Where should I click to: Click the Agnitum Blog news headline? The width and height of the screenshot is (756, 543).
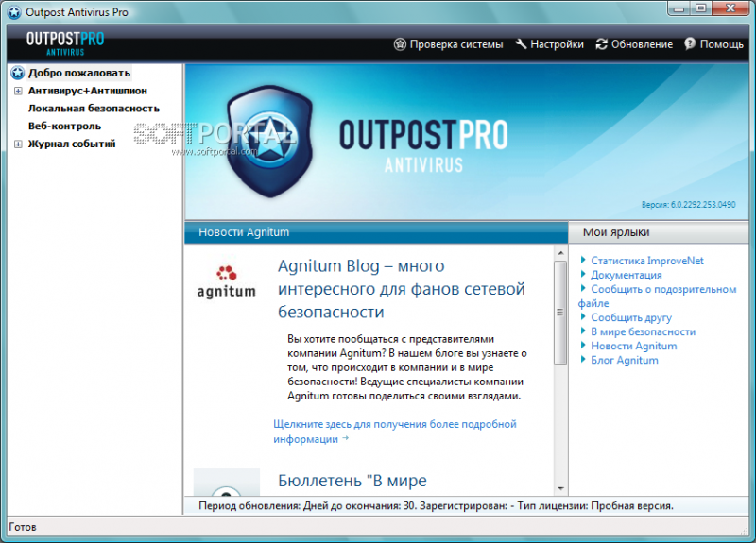pyautogui.click(x=401, y=289)
